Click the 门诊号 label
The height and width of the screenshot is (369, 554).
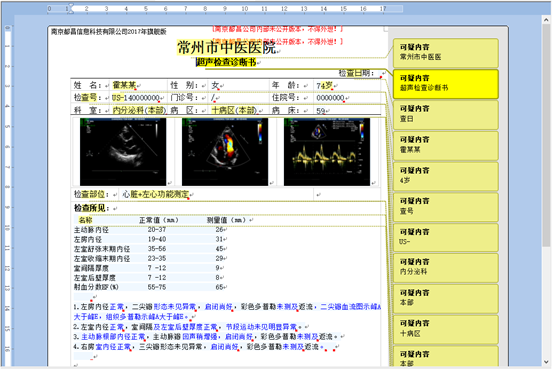[x=184, y=98]
